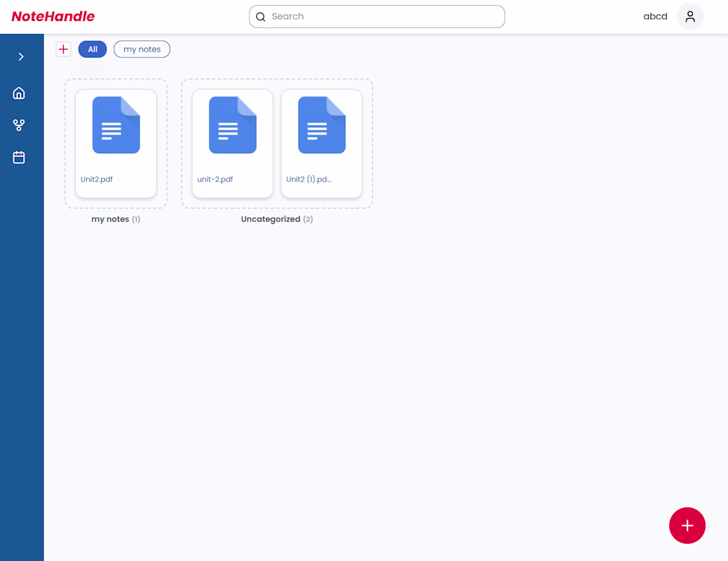Open the graph/branch view sidebar icon
Viewport: 728px width, 561px height.
[19, 125]
